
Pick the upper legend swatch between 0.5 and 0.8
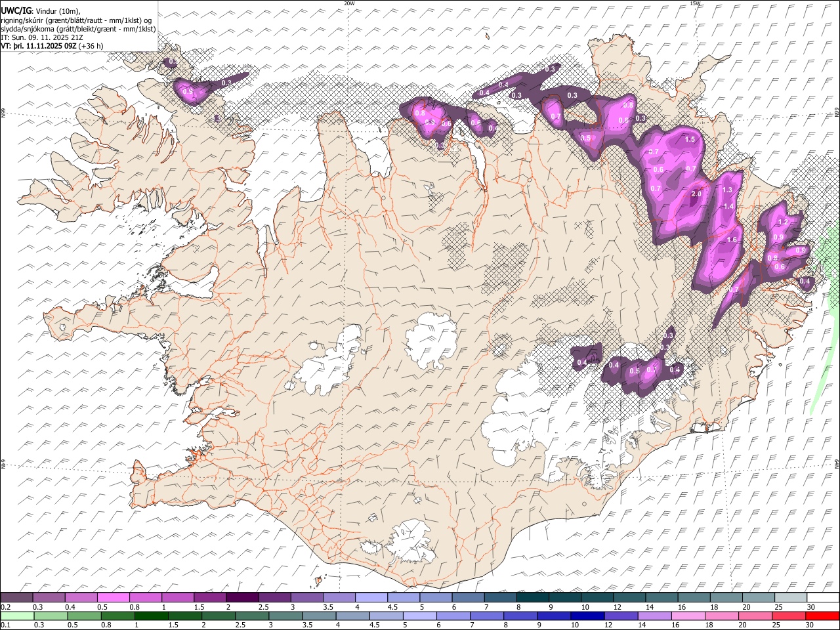click(x=114, y=598)
